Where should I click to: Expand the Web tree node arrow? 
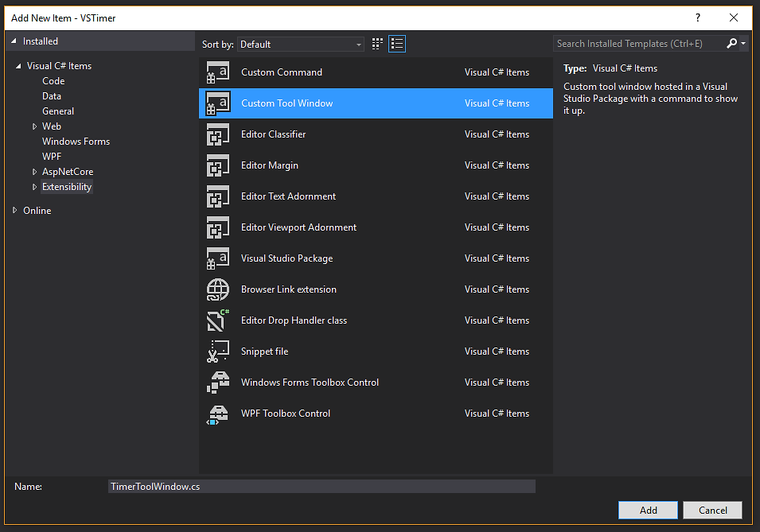pos(34,126)
